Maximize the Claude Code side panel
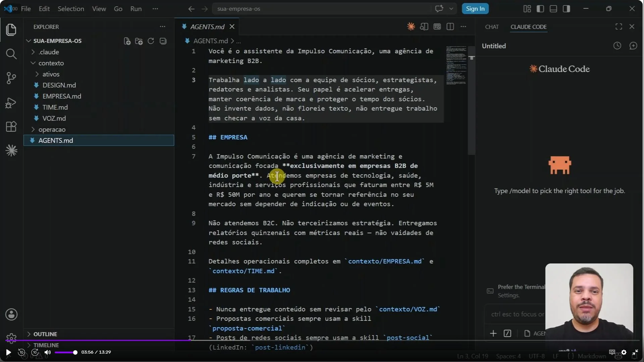644x362 pixels. pyautogui.click(x=619, y=26)
